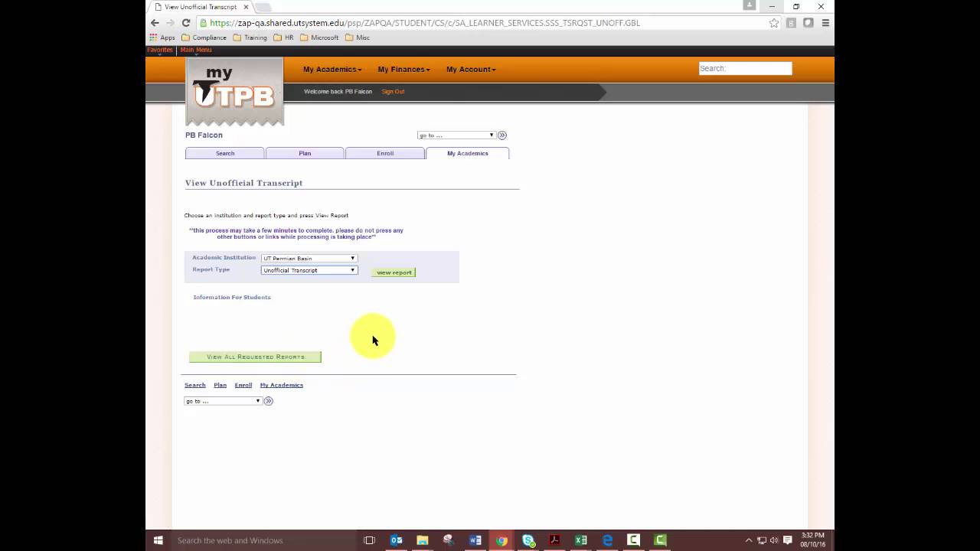Click Information For Students heading
The width and height of the screenshot is (980, 551).
pyautogui.click(x=232, y=297)
